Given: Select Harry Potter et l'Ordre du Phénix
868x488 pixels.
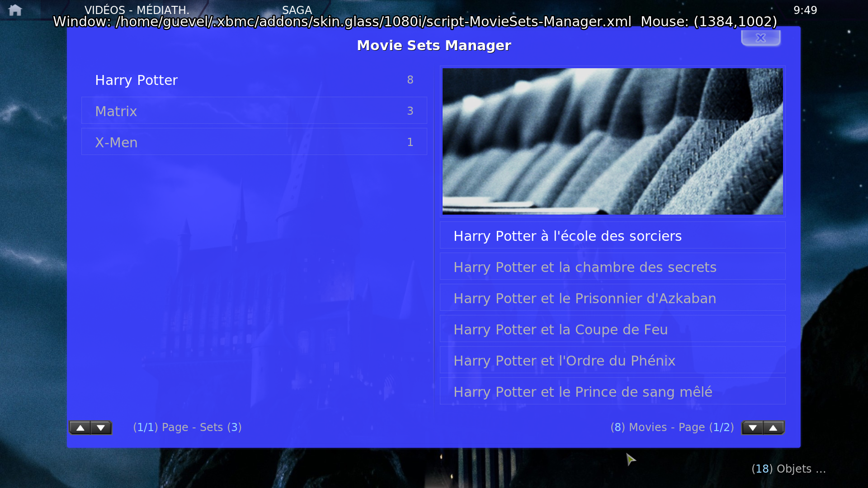Looking at the screenshot, I should click(613, 360).
